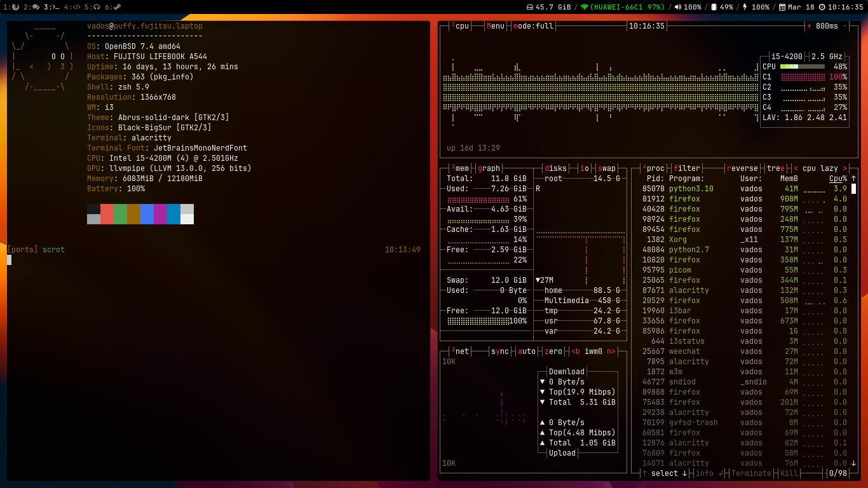This screenshot has height=488, width=868.
Task: Previous network interface arrow b
Action: point(576,351)
